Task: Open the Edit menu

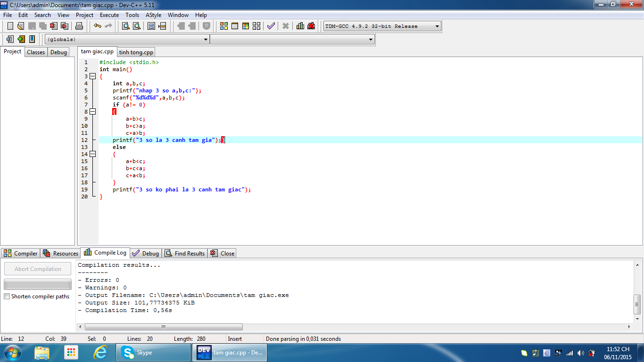Action: [23, 15]
